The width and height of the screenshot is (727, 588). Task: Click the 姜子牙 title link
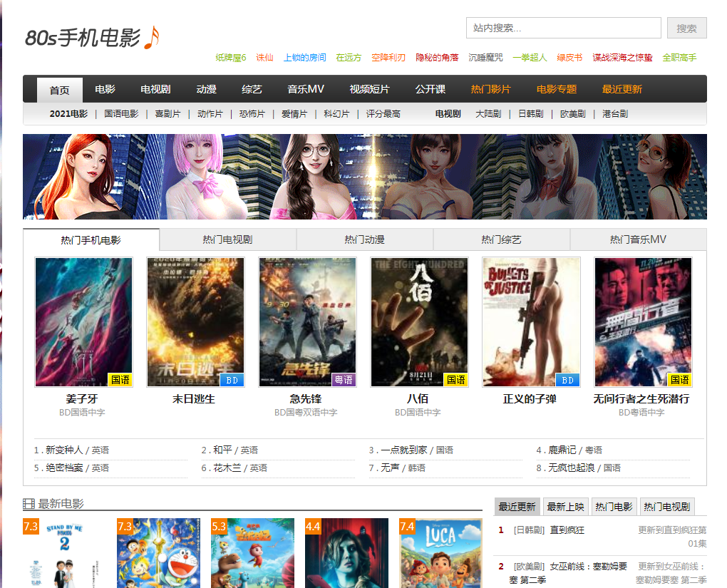pos(82,399)
